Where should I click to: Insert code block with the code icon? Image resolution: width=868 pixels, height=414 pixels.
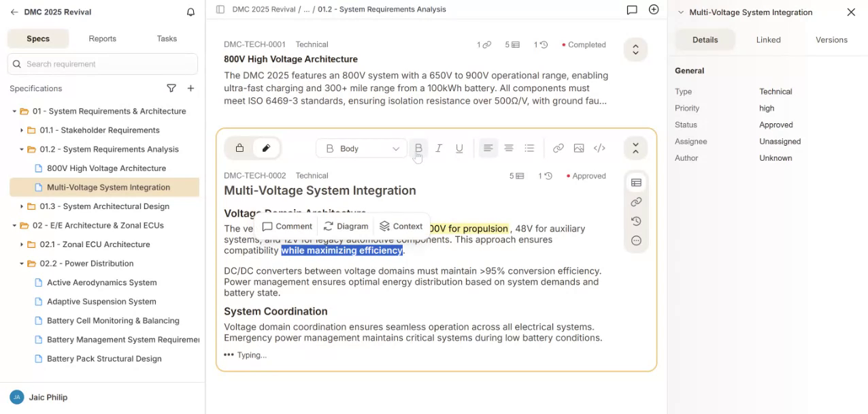pos(599,148)
